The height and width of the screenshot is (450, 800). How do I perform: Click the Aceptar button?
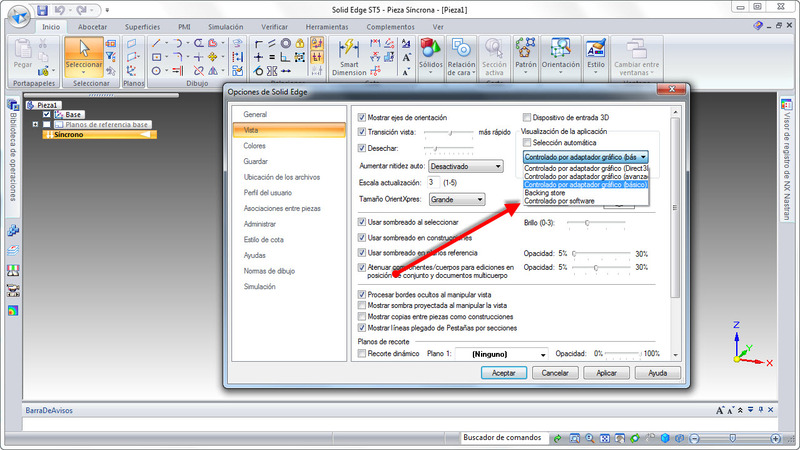[x=504, y=373]
